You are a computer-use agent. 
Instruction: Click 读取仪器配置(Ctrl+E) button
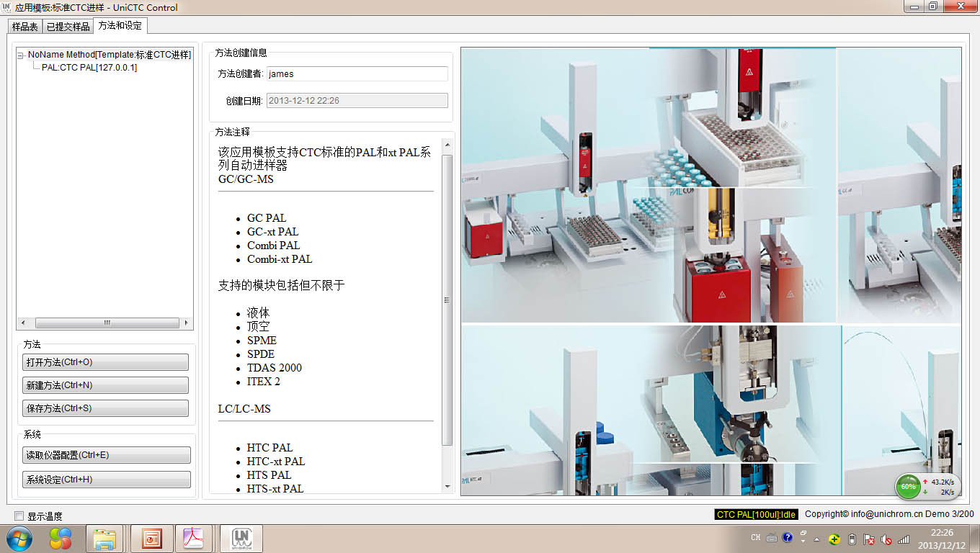pos(107,455)
